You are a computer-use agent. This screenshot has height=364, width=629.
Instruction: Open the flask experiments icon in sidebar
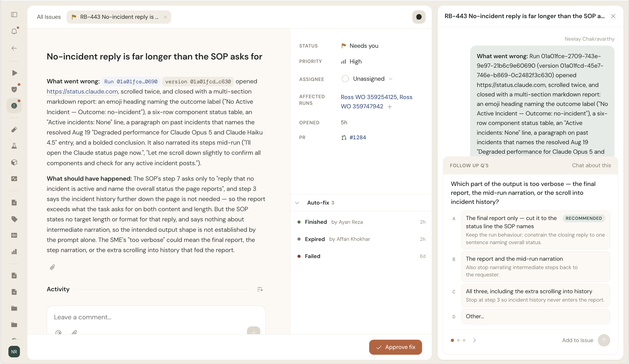click(x=14, y=146)
